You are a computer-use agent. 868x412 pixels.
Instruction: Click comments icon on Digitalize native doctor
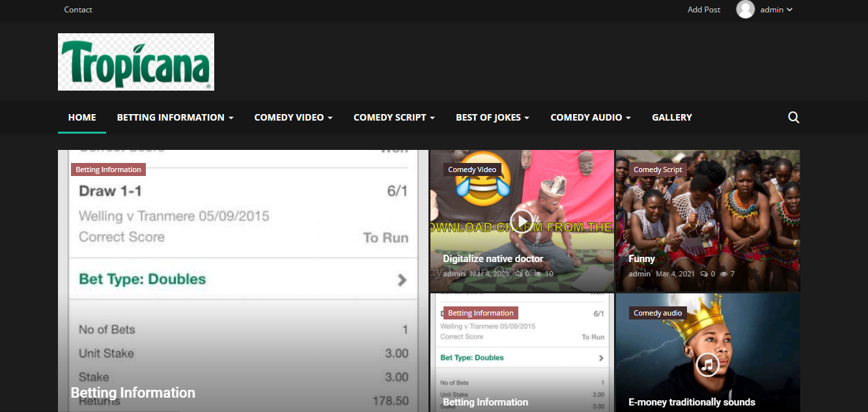click(518, 274)
